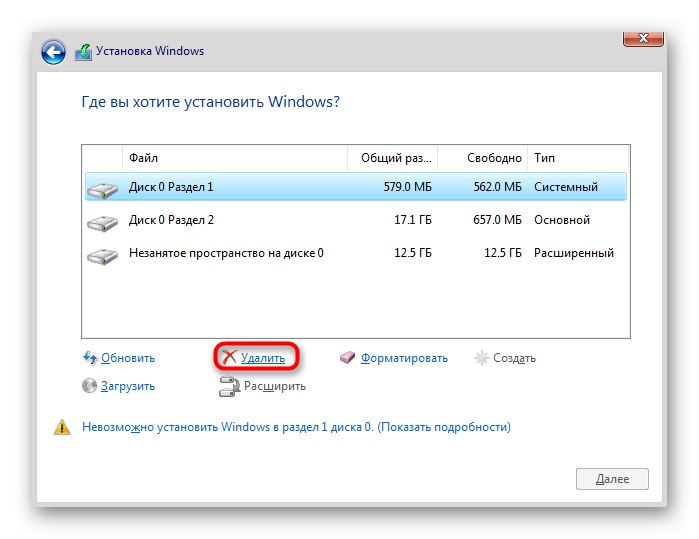Delete the partition with the Удалить link

point(263,358)
